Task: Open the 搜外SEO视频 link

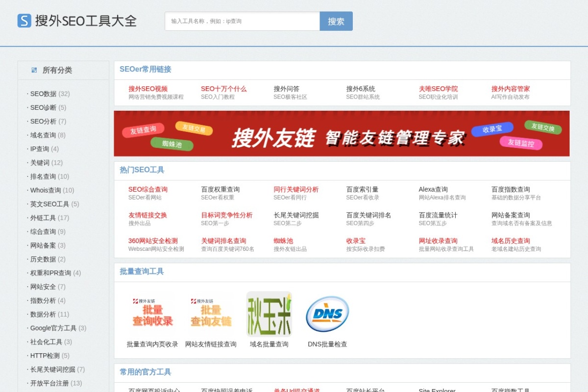Action: point(148,89)
